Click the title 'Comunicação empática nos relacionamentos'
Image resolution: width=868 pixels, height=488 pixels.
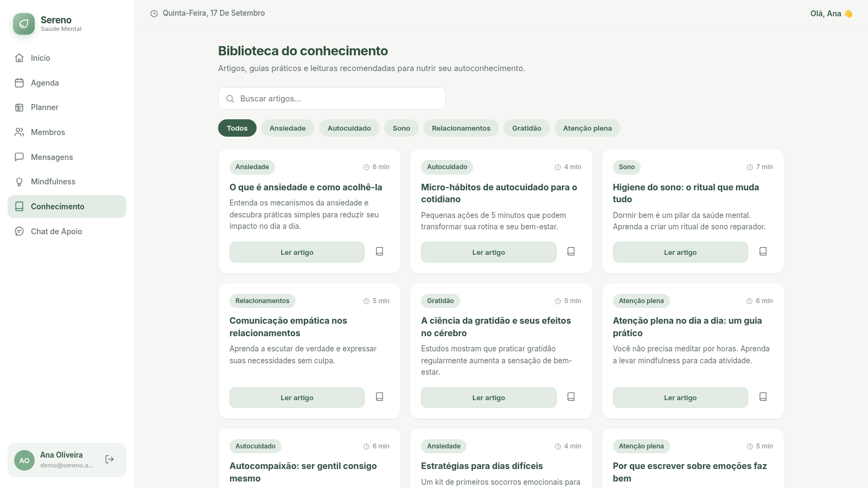point(288,327)
